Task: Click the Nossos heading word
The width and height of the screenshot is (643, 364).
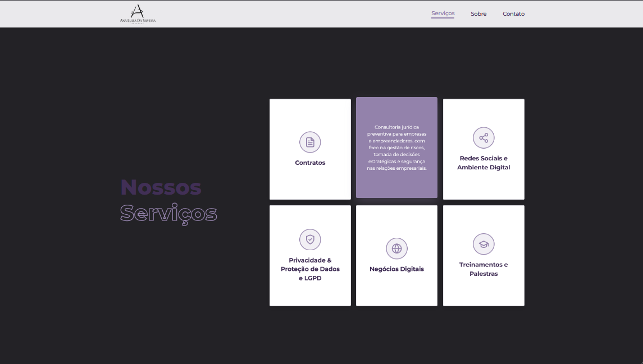Action: (161, 187)
